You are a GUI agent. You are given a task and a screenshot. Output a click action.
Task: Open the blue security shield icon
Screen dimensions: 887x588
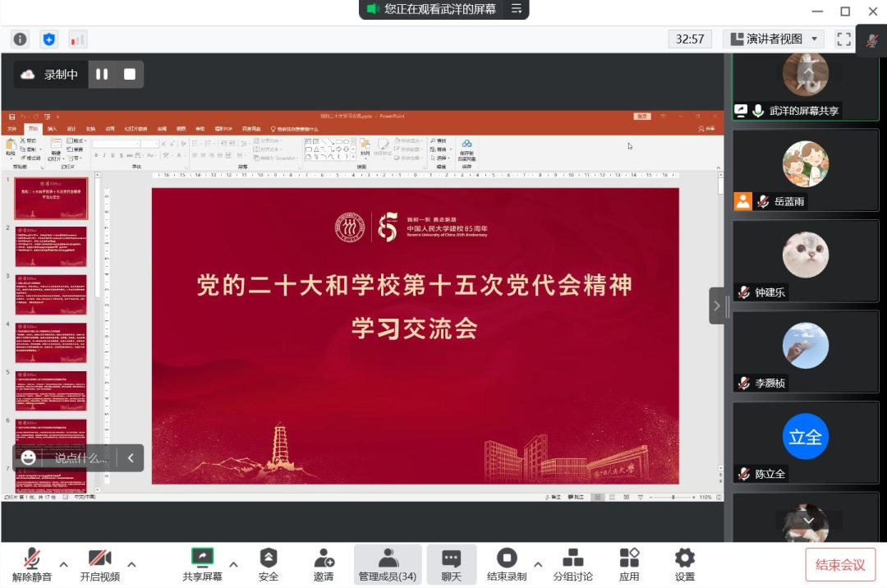point(49,39)
